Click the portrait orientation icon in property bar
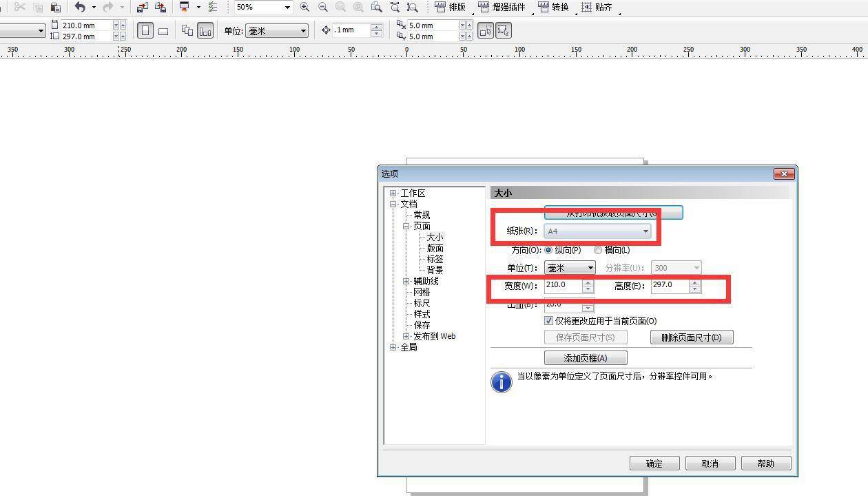Viewport: 868px width, 502px height. point(145,31)
